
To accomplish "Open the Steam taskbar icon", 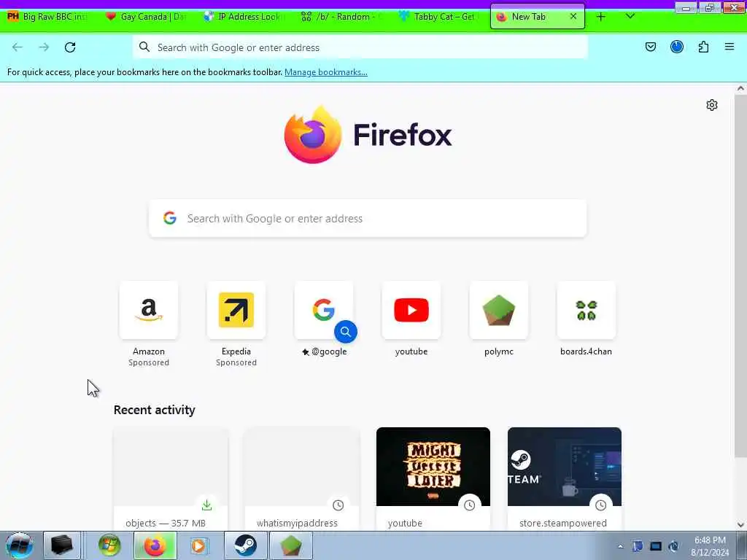I will 246,545.
